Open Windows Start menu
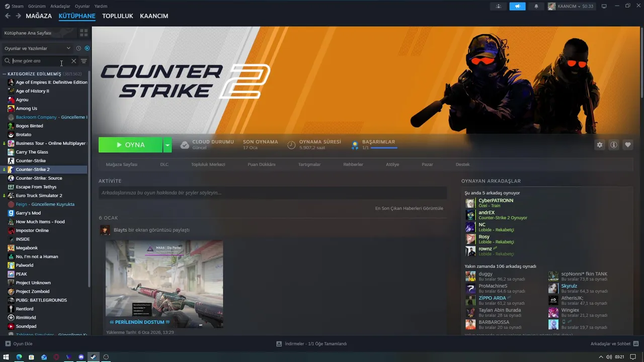 (x=7, y=357)
